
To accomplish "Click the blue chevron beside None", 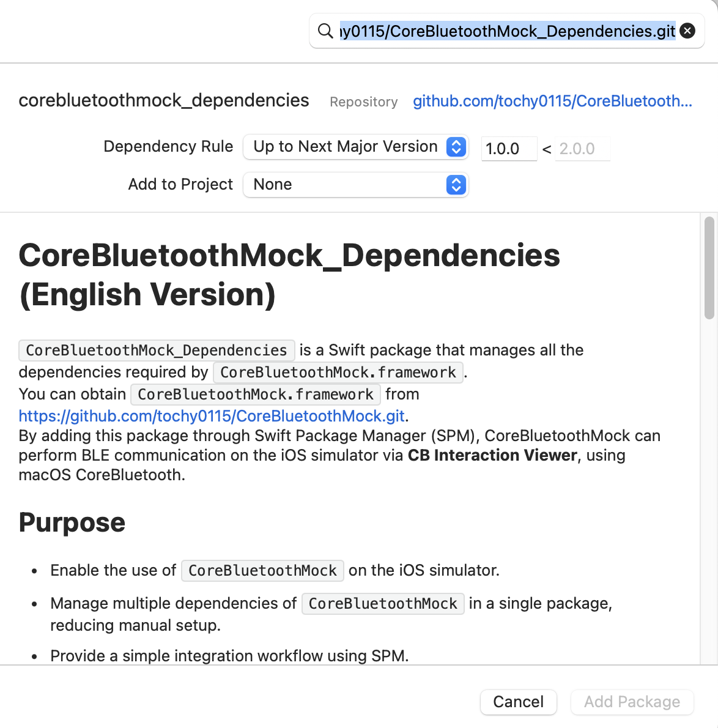I will click(456, 185).
